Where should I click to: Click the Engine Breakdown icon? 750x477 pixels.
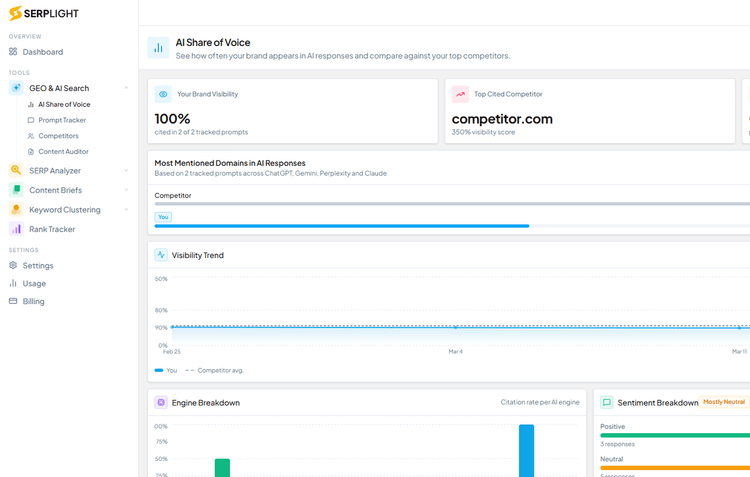[x=160, y=403]
